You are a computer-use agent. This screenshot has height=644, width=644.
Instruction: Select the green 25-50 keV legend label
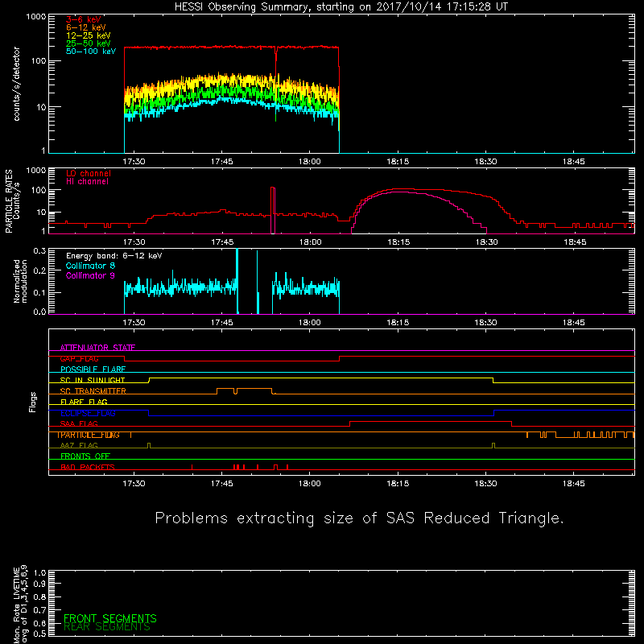click(x=89, y=43)
